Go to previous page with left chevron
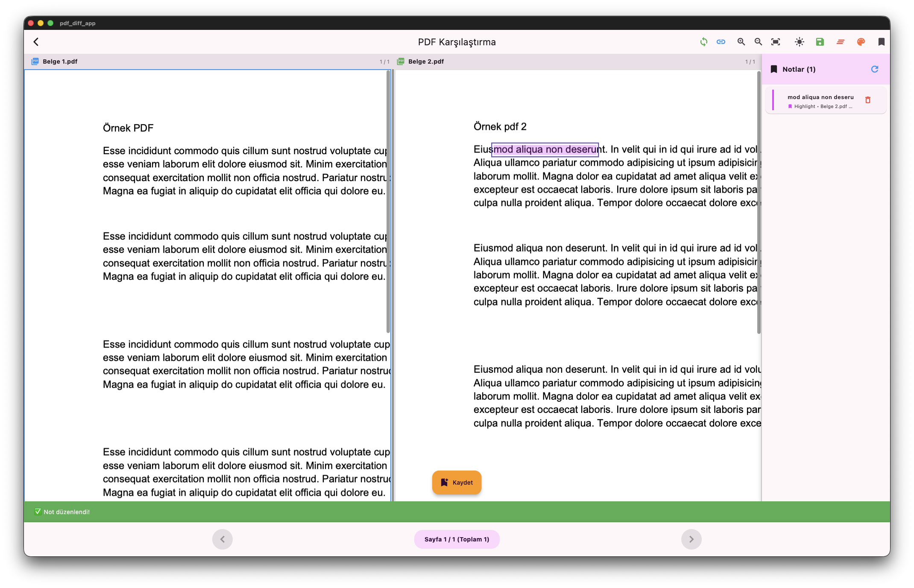The height and width of the screenshot is (588, 914). coord(222,539)
